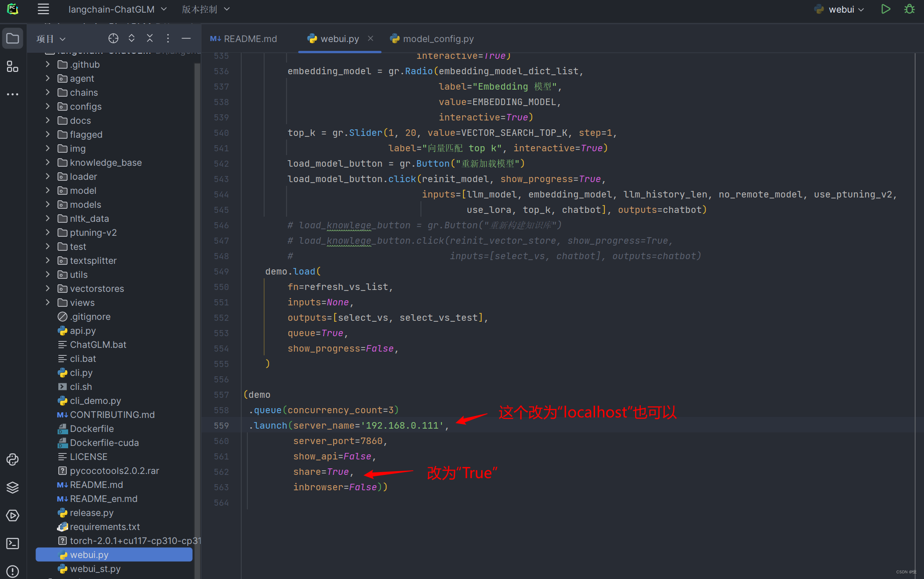Expand the ptuning-v2 folder

(48, 233)
